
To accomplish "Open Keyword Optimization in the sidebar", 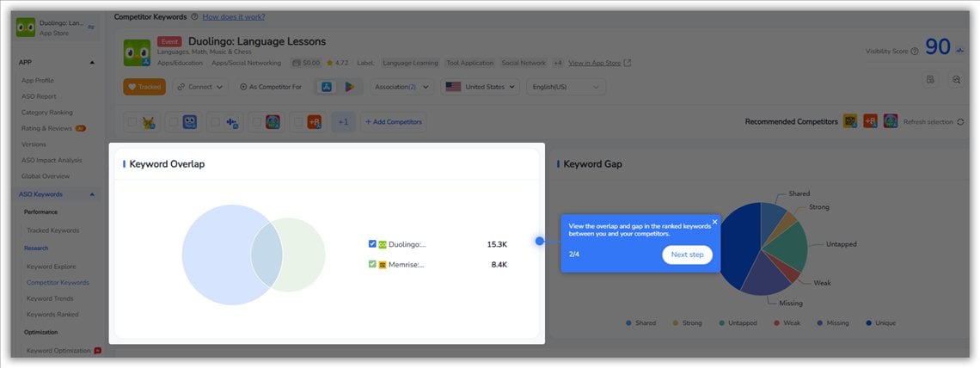I will pyautogui.click(x=58, y=351).
